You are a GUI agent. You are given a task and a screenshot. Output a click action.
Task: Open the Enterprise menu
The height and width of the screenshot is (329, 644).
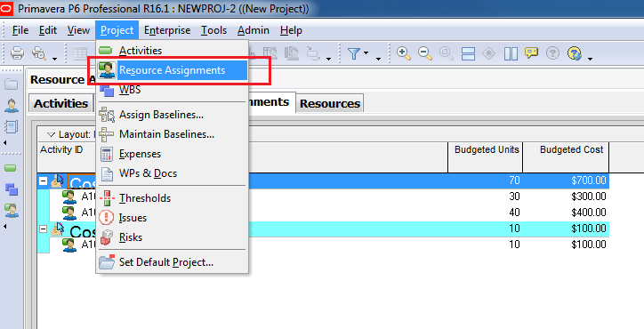tap(167, 30)
